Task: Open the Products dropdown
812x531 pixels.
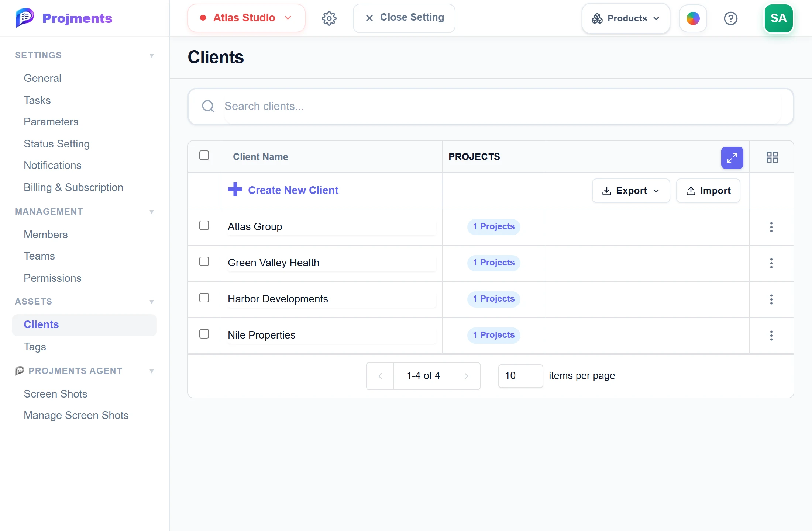Action: click(626, 18)
